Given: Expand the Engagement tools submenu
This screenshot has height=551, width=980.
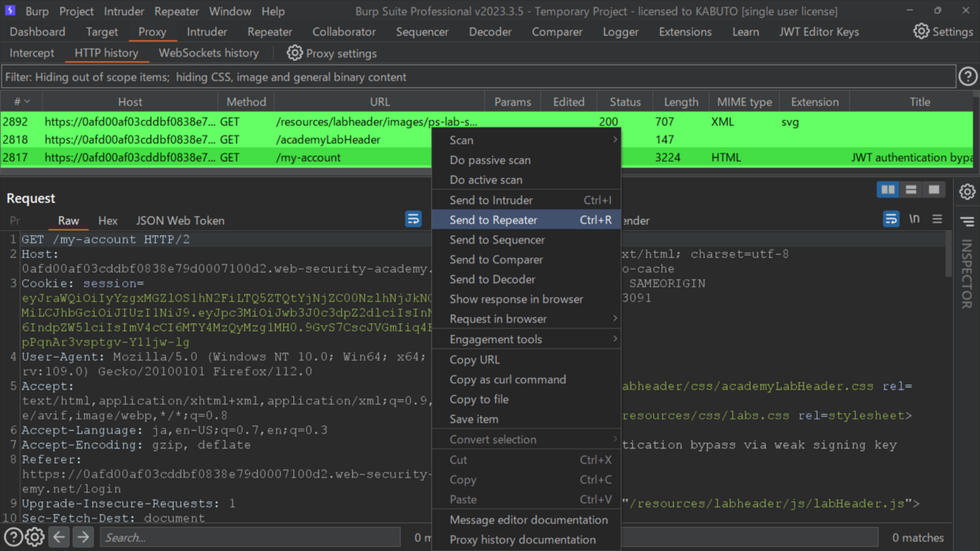Looking at the screenshot, I should coord(526,340).
